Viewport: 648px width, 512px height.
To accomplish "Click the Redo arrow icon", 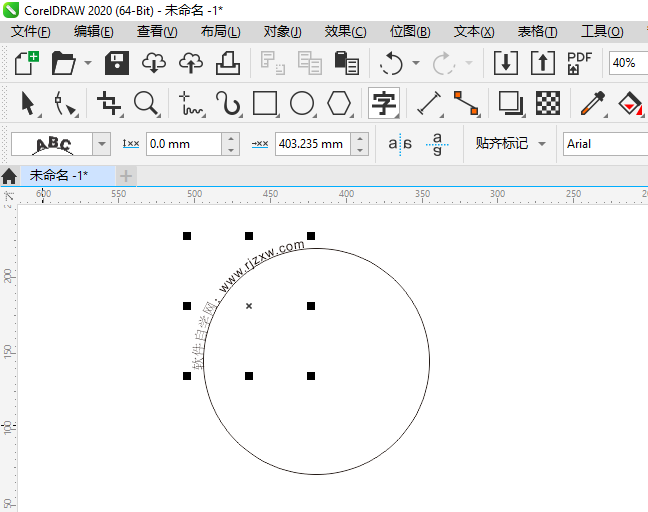I will click(443, 63).
